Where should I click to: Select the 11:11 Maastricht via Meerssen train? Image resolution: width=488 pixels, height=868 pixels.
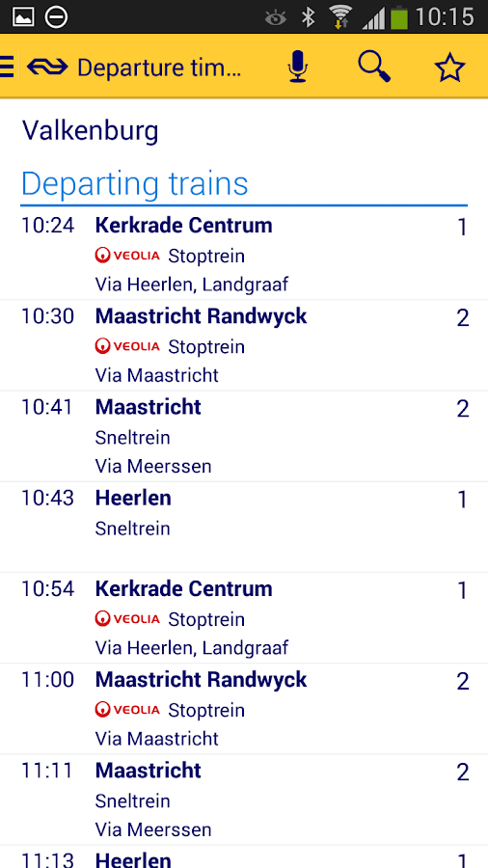244,800
